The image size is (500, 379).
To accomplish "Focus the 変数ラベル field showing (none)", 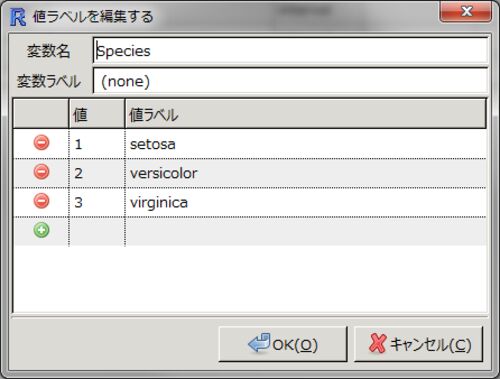I will tap(290, 81).
